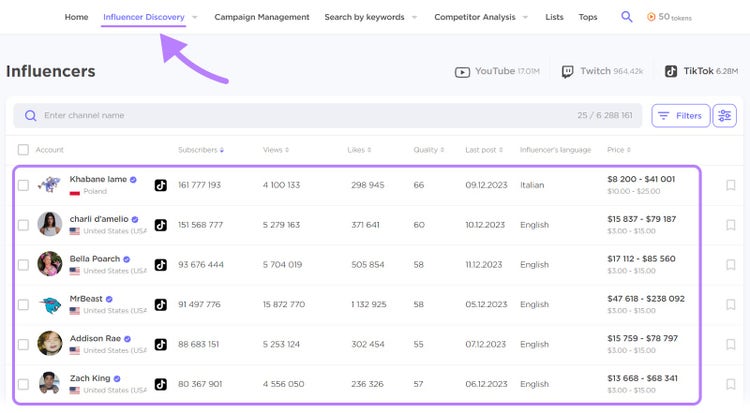Bookmark Addison Rae row

[730, 344]
